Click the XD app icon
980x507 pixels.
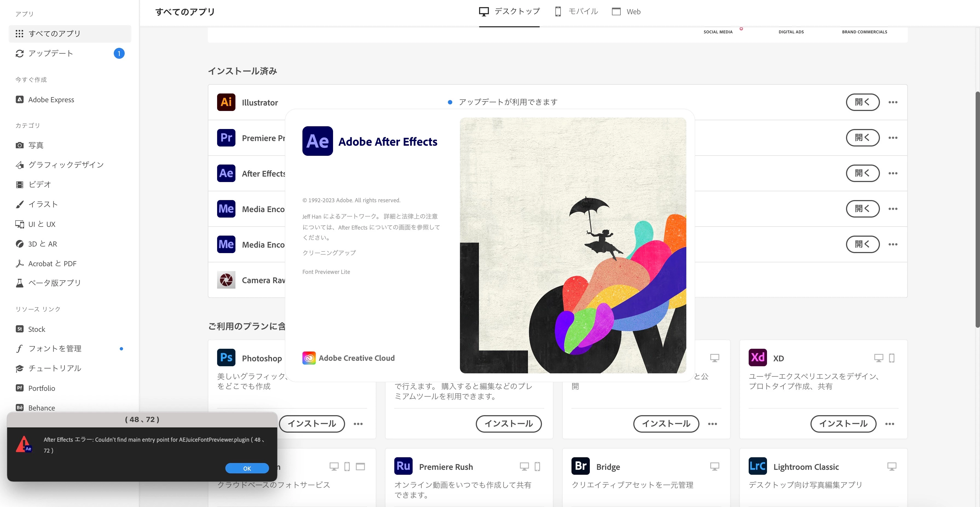(x=757, y=357)
